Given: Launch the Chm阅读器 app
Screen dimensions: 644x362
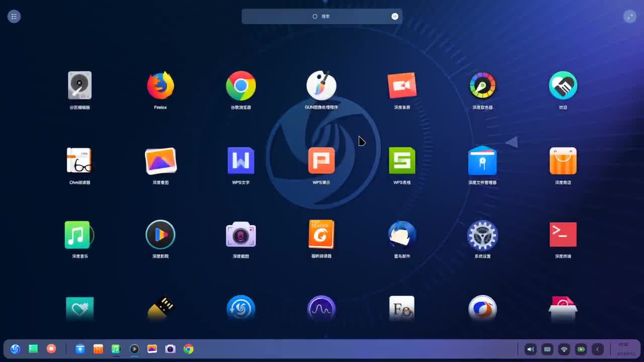Looking at the screenshot, I should coord(79,160).
